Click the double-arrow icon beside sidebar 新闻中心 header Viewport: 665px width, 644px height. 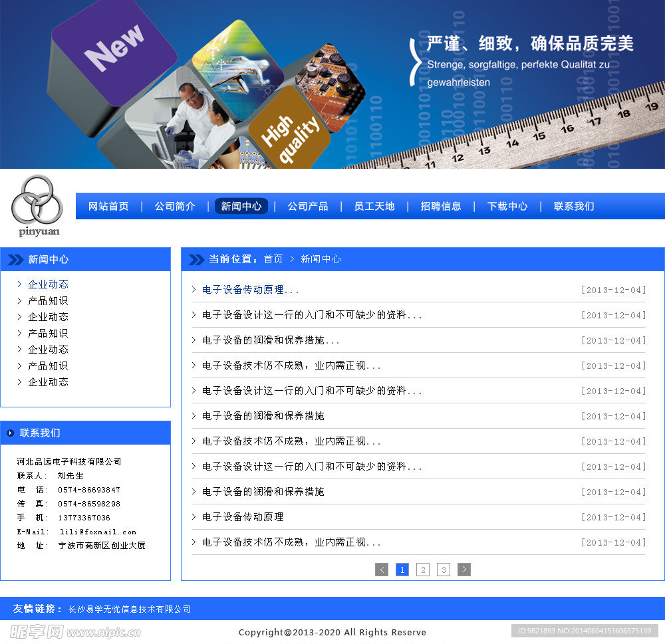click(16, 259)
